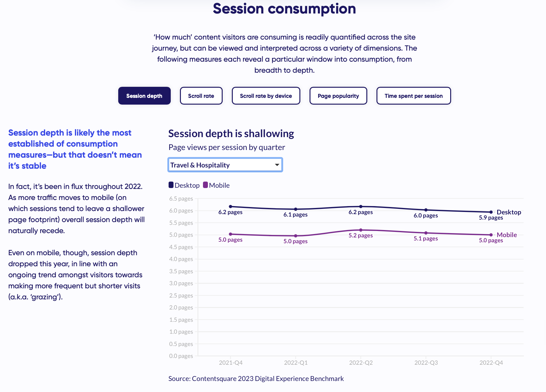Click the Mobile 2022-Q4 end point
Screen dimensions: 546x392
coord(491,235)
